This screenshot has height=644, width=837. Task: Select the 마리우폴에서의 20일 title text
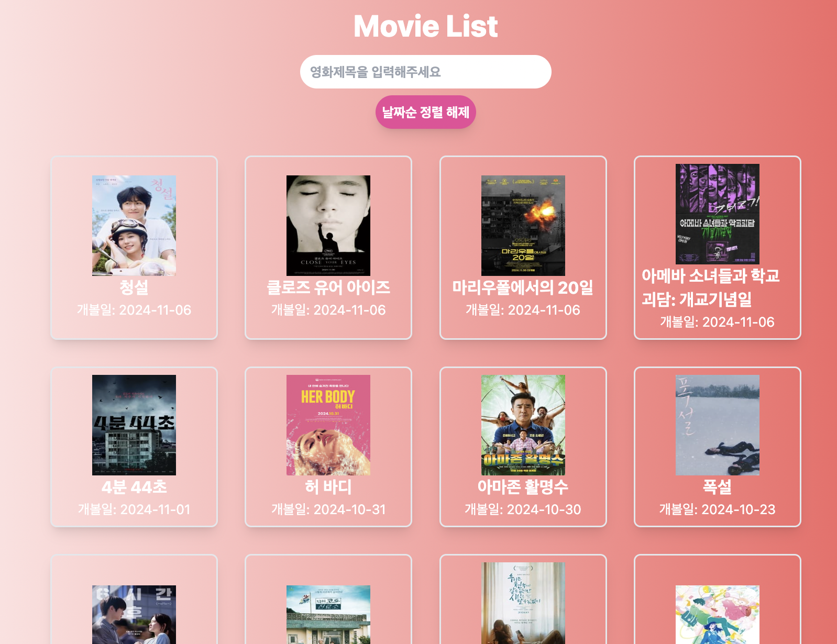[x=523, y=287]
